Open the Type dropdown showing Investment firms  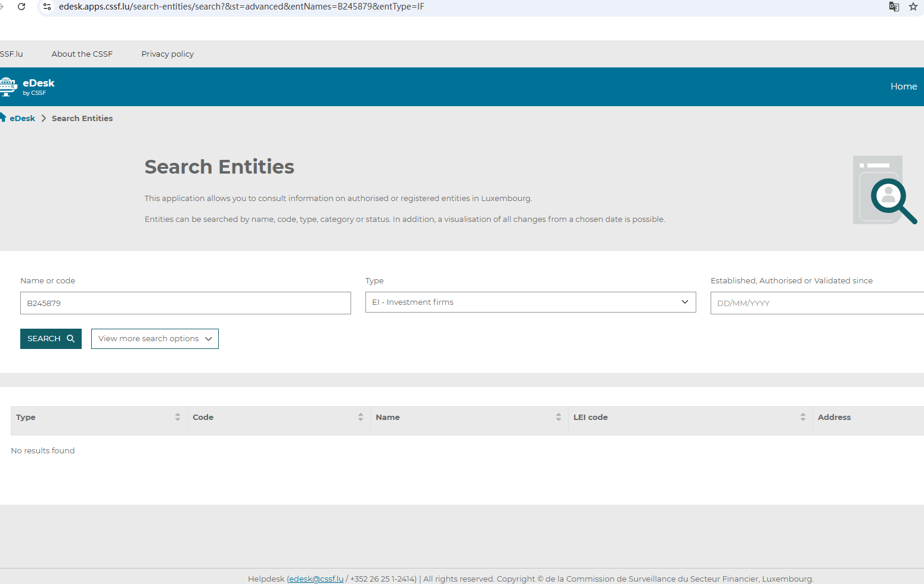tap(530, 302)
